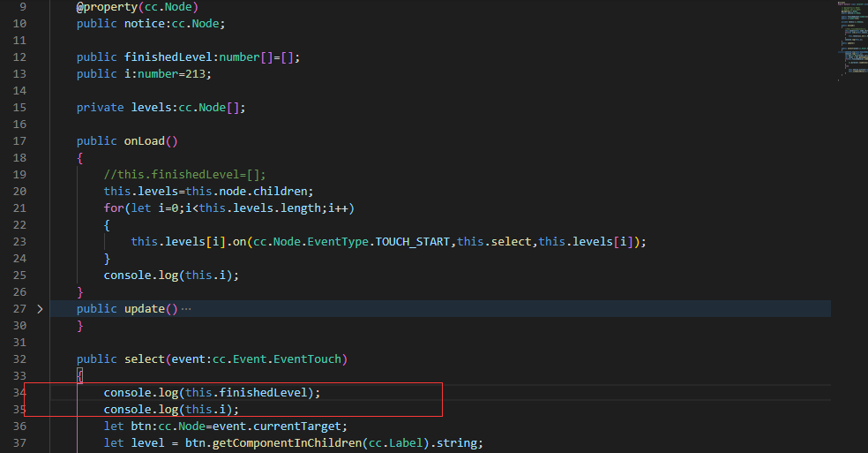Click TOUCH_START on line 23
The image size is (868, 453).
[413, 242]
